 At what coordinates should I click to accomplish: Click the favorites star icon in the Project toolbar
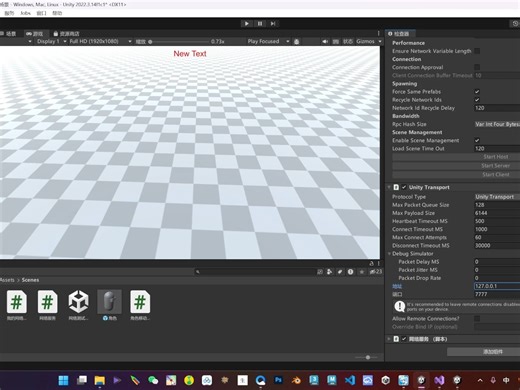click(362, 272)
